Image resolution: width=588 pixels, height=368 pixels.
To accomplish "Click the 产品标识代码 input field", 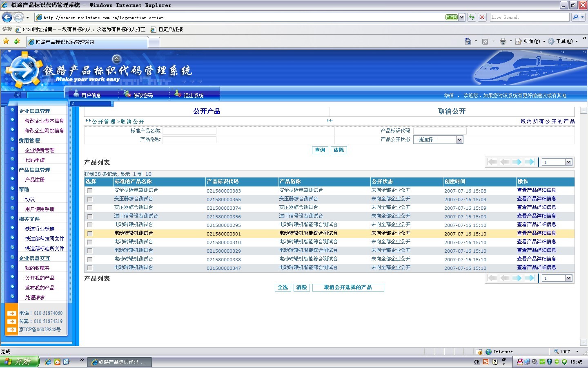I will coord(440,131).
